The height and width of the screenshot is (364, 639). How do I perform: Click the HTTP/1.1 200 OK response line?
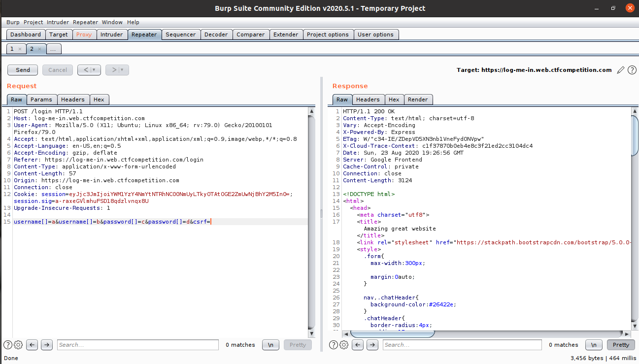pos(369,111)
